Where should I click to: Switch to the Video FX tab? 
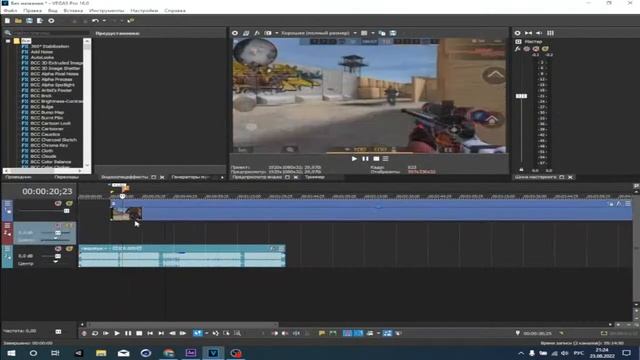click(125, 177)
